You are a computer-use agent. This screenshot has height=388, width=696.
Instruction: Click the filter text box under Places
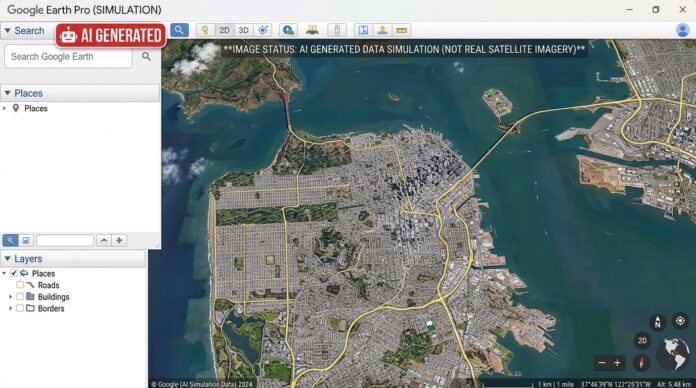click(x=65, y=240)
